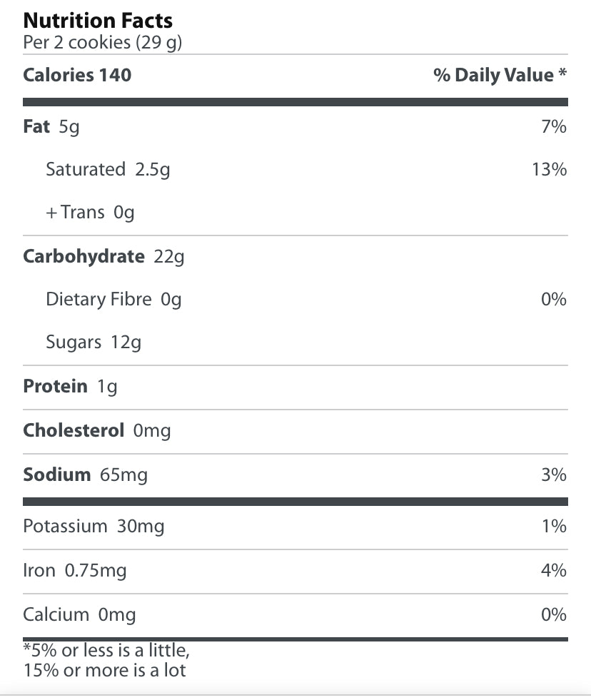Select the Fat 5g row label

coord(51,127)
